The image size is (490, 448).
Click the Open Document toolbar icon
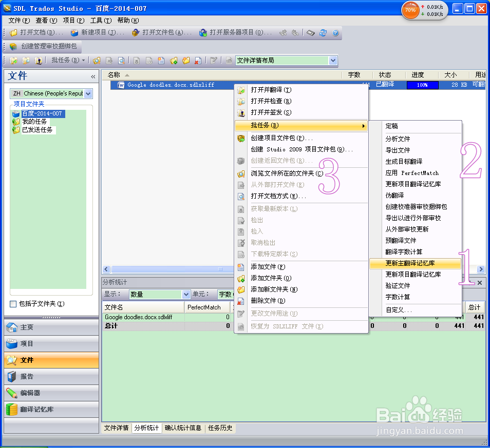(x=13, y=32)
